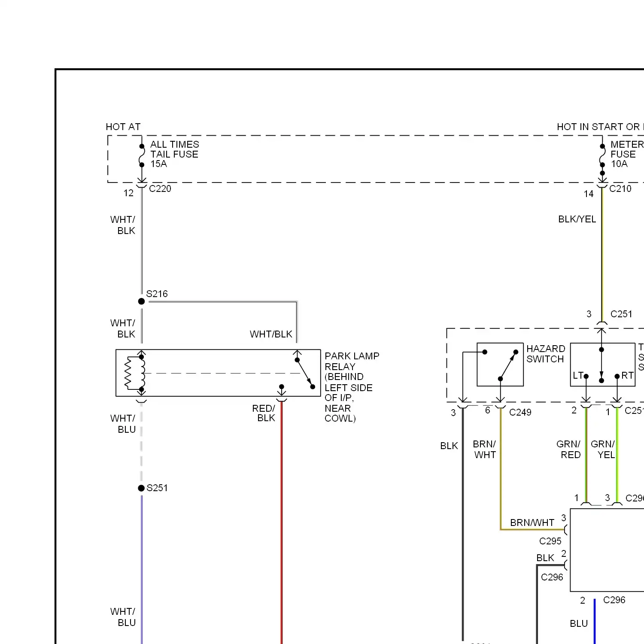Click the red RED/BLK wire
The height and width of the screenshot is (644, 644).
click(x=282, y=522)
